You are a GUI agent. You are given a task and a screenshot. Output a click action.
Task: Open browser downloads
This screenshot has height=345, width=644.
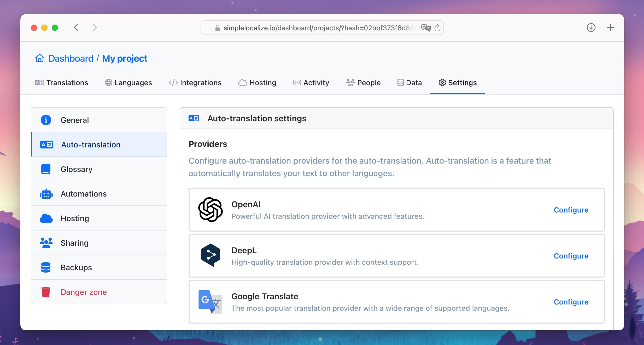[591, 27]
